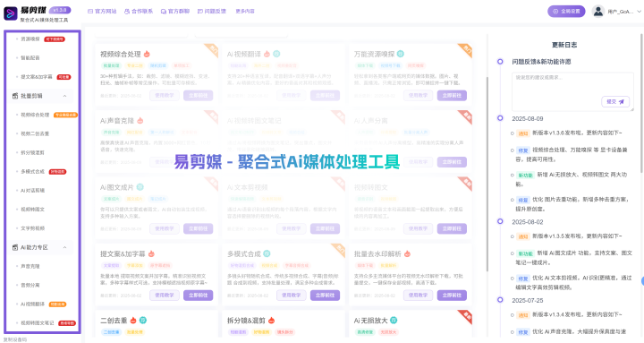Screen dimensions: 644x343
Task: Click the teal badge icon beside 多模式合成 title
Action: point(267,253)
